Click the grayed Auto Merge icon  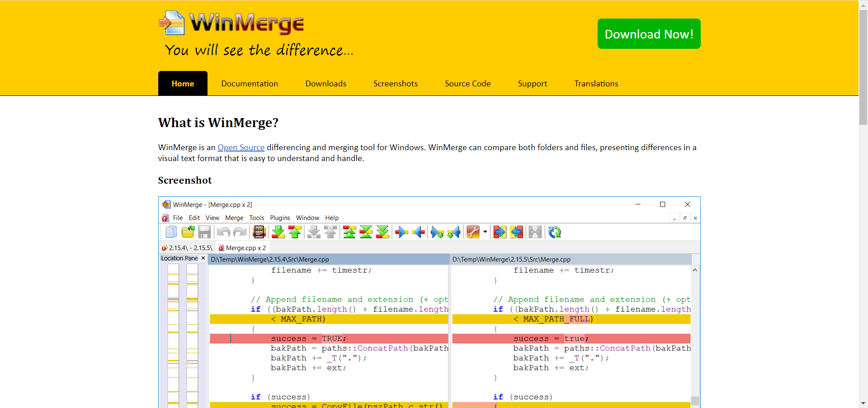(x=535, y=232)
